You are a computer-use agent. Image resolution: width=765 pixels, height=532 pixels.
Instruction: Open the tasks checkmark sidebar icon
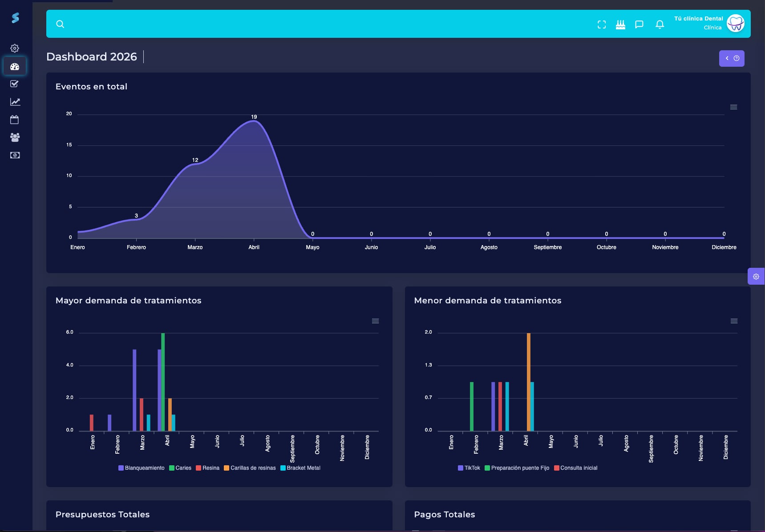tap(14, 84)
